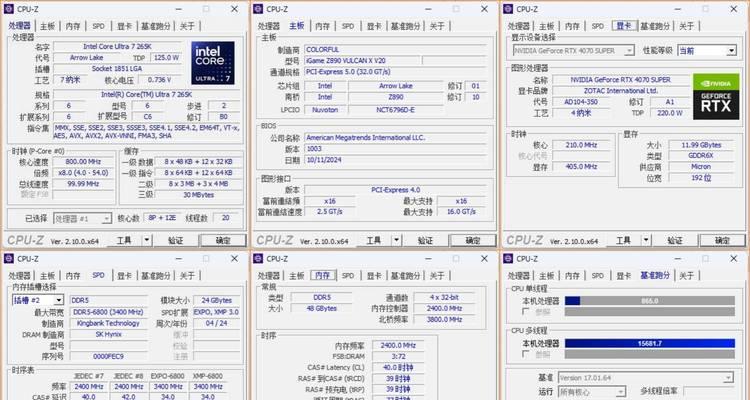Switch to the 主板 tab in the Intel Core Ultra 7 window
Viewport: 750px width, 400px height.
47,26
